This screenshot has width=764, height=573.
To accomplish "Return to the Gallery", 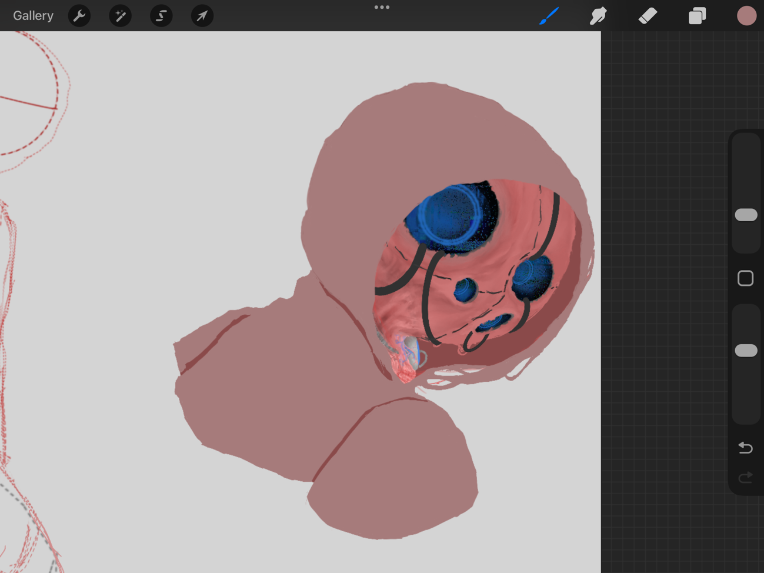I will (x=33, y=16).
